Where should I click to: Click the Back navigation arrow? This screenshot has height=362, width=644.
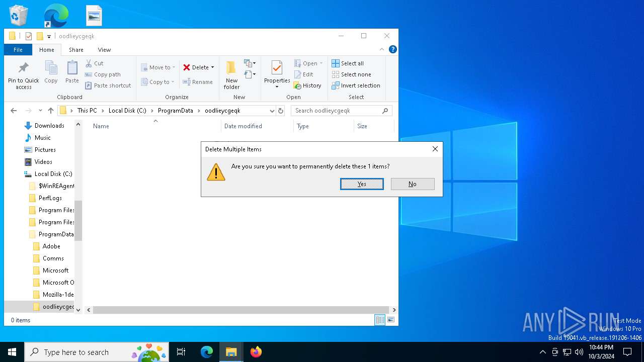[x=14, y=111]
